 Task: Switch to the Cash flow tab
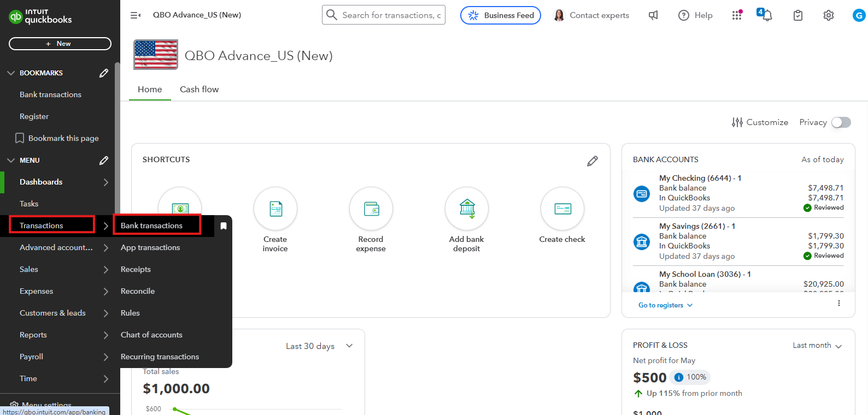[199, 89]
